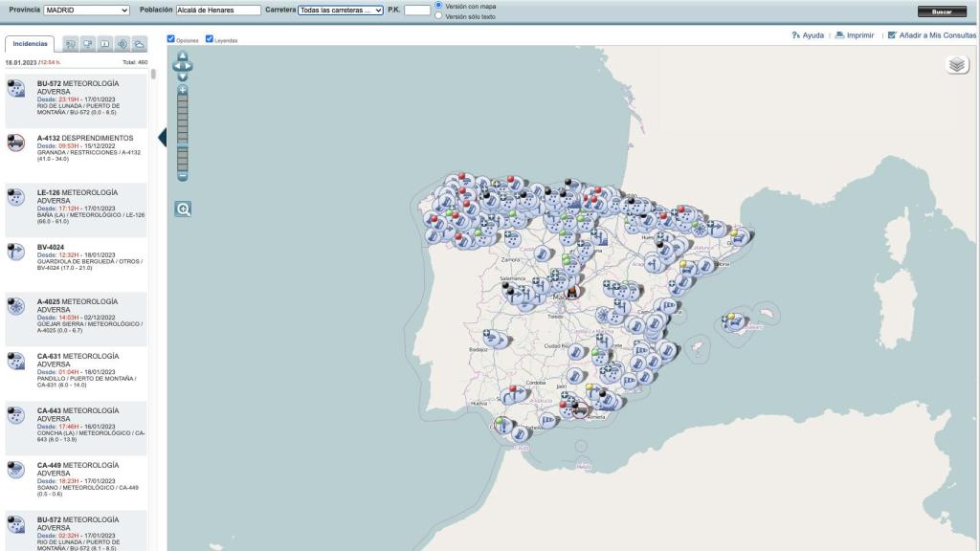
Task: Click the map marker near Zamora
Action: click(x=513, y=238)
